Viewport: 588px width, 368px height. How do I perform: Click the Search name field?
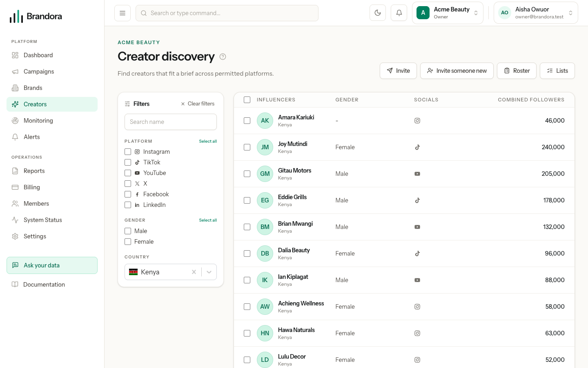[x=171, y=122]
